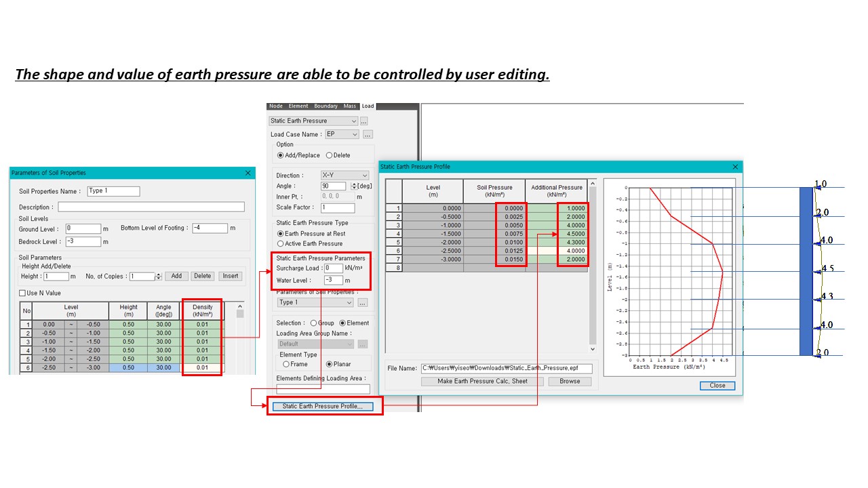
Task: Click the No. of Copies spinner
Action: pos(159,277)
